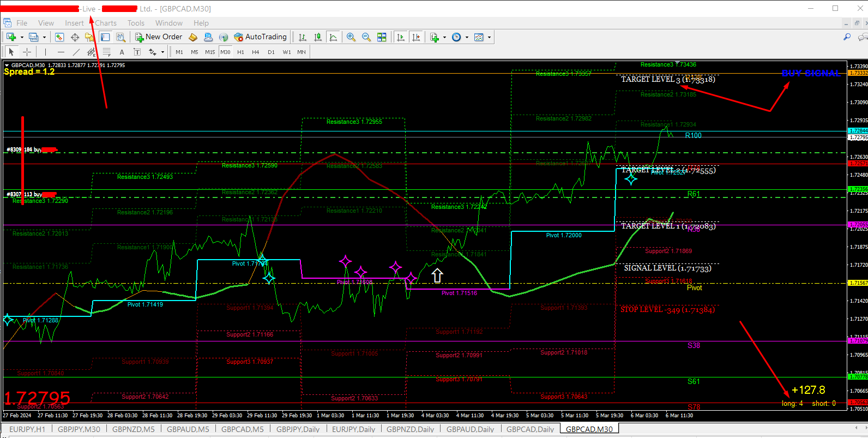Switch to candlestick chart display
This screenshot has height=438, width=868.
tap(318, 37)
